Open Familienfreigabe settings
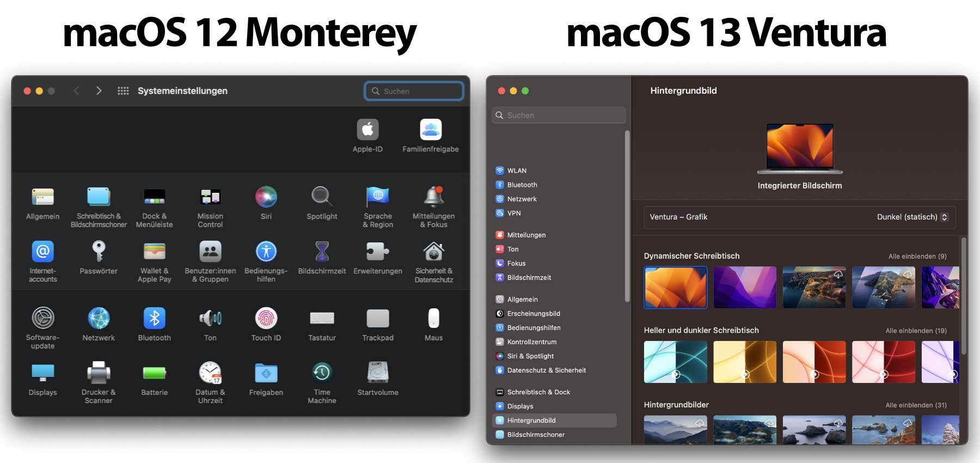 (x=430, y=130)
